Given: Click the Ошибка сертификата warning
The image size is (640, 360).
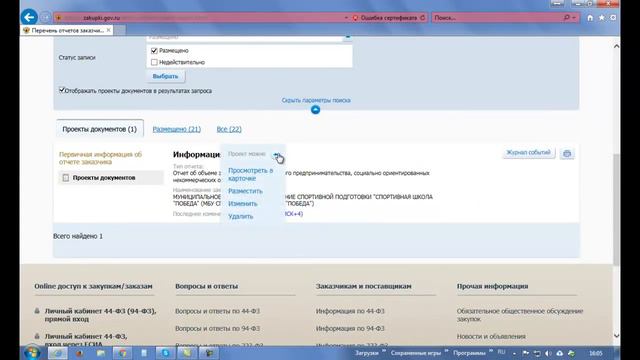Looking at the screenshot, I should [389, 18].
